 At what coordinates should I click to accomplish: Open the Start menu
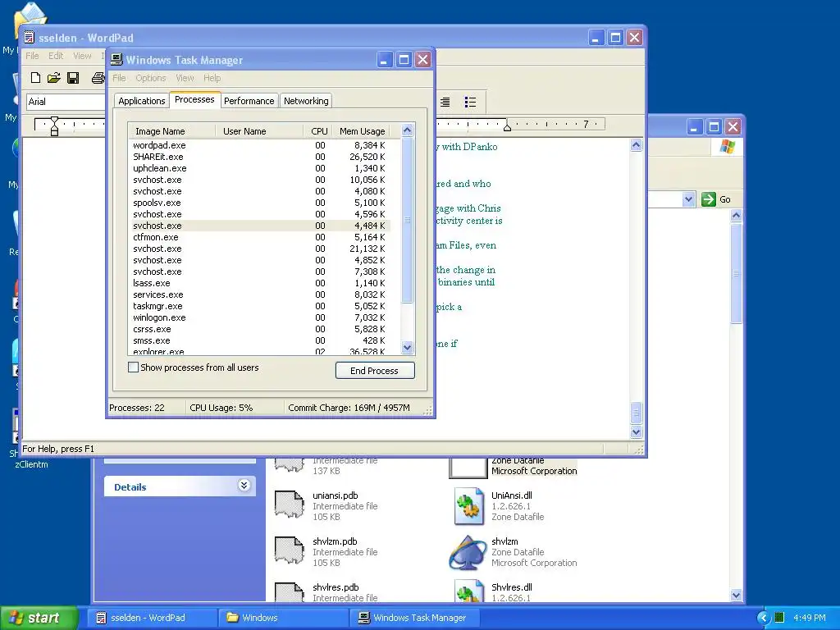39,618
